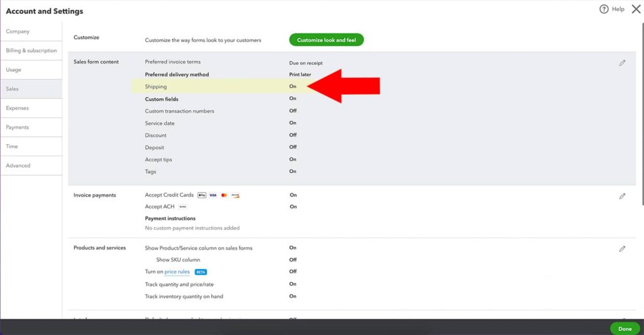Image resolution: width=644 pixels, height=335 pixels.
Task: Click the Visa card icon
Action: (213, 195)
